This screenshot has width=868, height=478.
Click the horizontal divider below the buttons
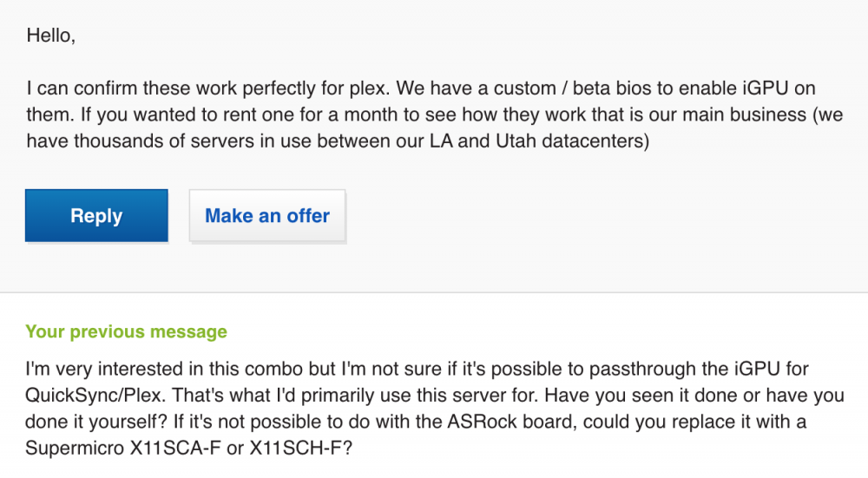click(x=434, y=292)
